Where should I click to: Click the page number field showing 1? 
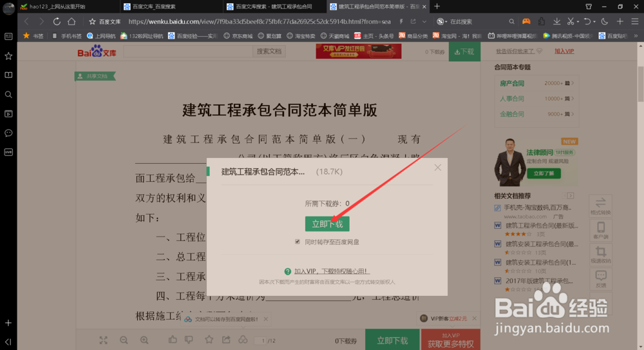point(260,340)
